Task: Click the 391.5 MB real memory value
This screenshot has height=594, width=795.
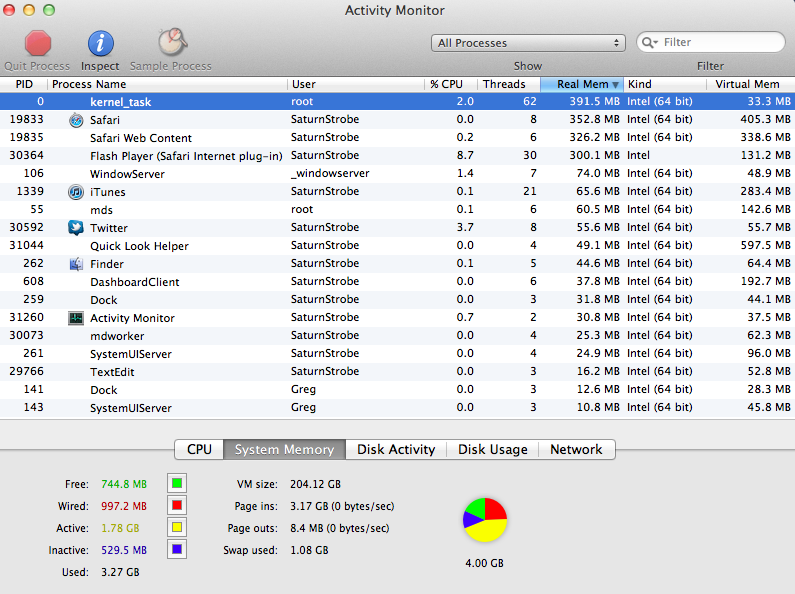Action: click(594, 101)
